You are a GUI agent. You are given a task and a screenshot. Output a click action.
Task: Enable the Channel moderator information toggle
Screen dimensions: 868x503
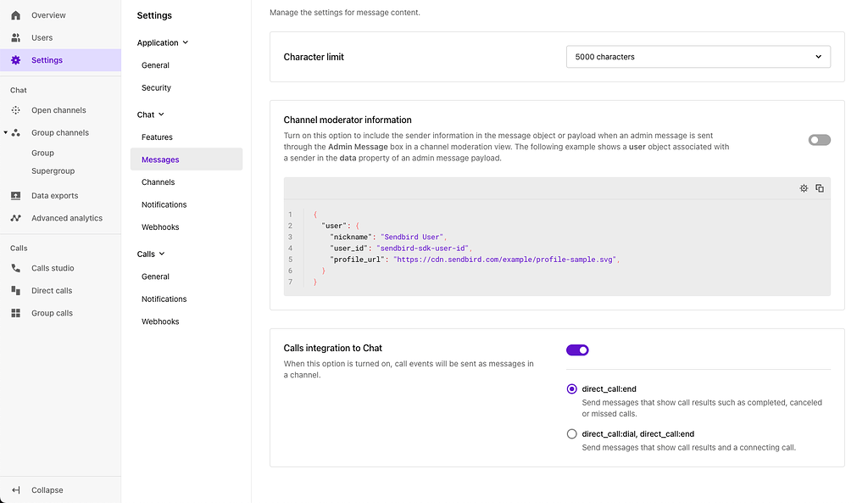pyautogui.click(x=819, y=139)
